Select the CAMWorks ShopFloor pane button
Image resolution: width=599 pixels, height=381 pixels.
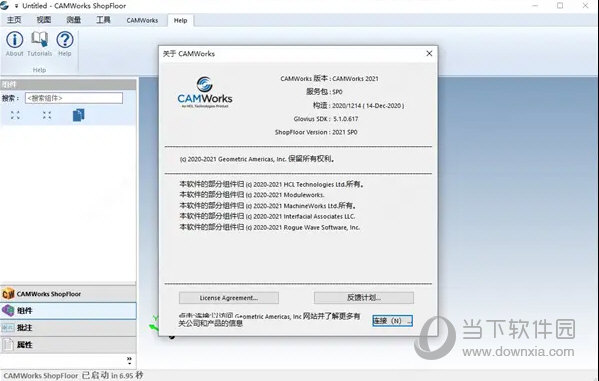click(x=68, y=294)
